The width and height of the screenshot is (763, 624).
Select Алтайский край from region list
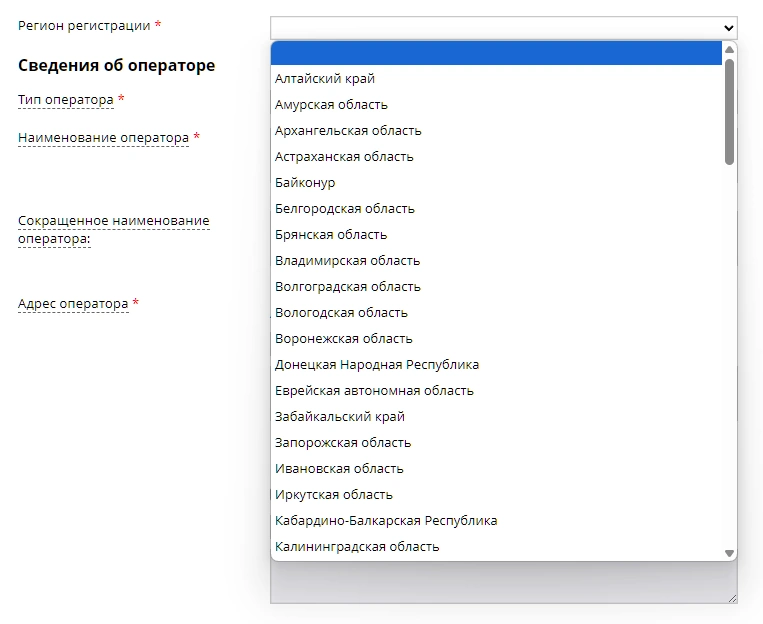[325, 79]
